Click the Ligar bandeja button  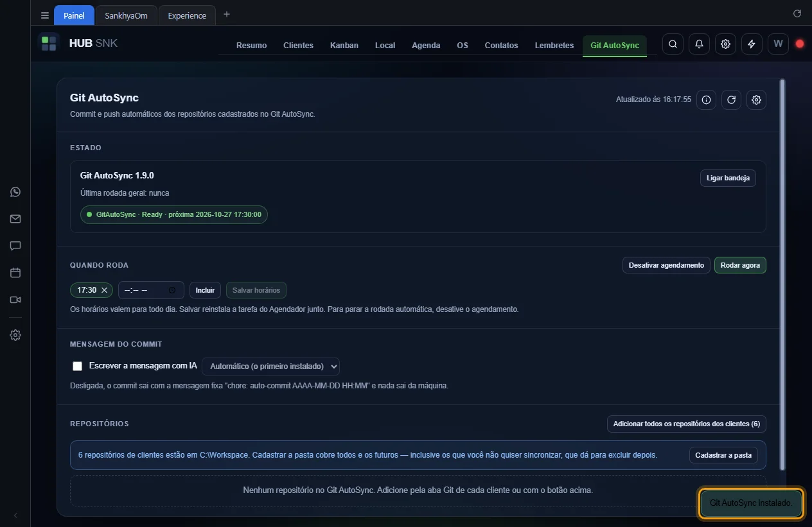point(728,178)
